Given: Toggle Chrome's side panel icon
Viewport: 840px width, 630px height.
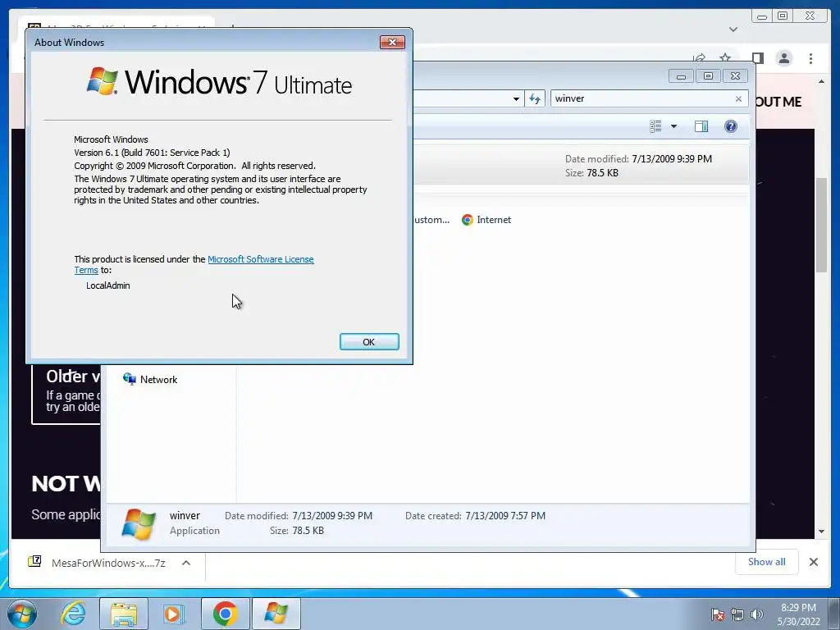Looking at the screenshot, I should point(757,58).
